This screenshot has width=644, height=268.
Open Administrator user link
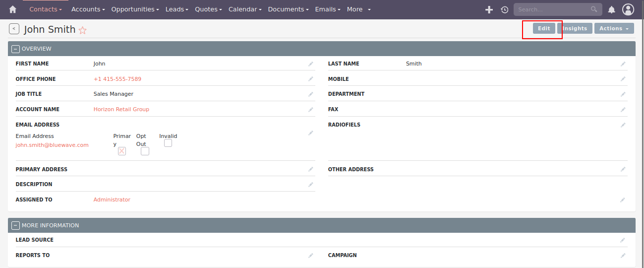(112, 200)
